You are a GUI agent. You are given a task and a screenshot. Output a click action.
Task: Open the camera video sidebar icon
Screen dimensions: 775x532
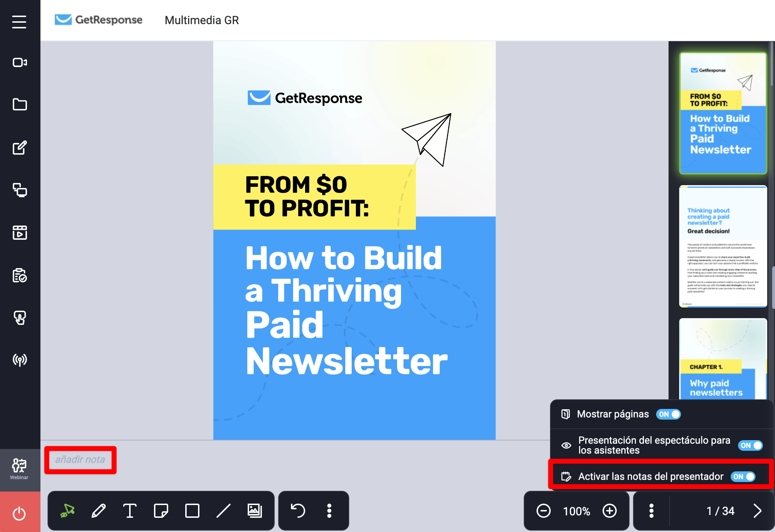(20, 63)
